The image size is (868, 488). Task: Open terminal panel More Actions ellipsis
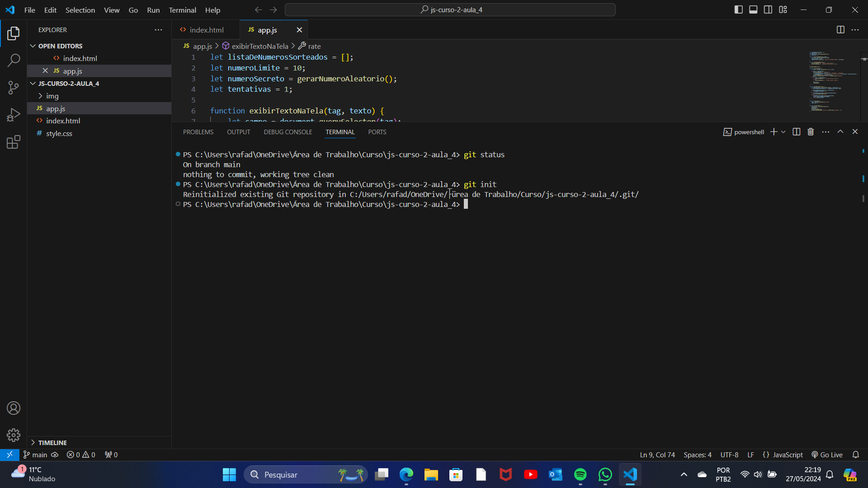point(826,131)
